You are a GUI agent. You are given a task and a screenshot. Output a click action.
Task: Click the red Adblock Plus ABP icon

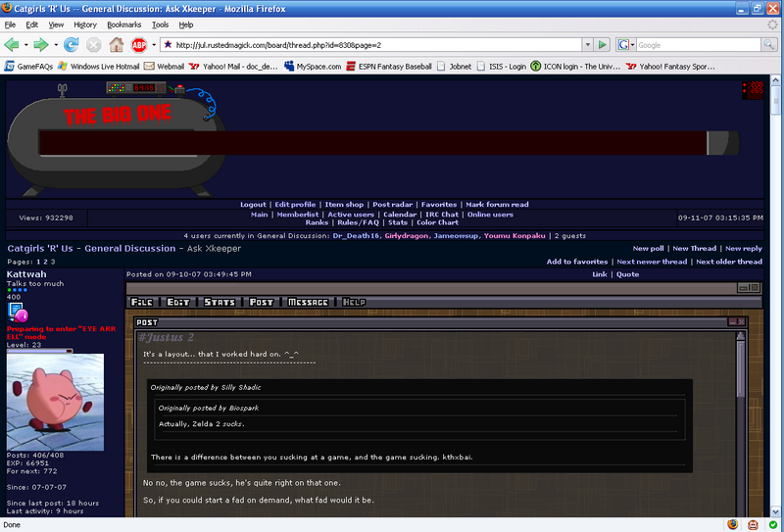pos(139,45)
